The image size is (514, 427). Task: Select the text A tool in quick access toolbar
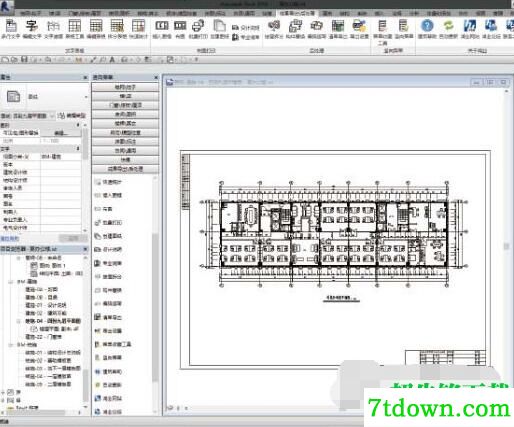click(x=112, y=60)
